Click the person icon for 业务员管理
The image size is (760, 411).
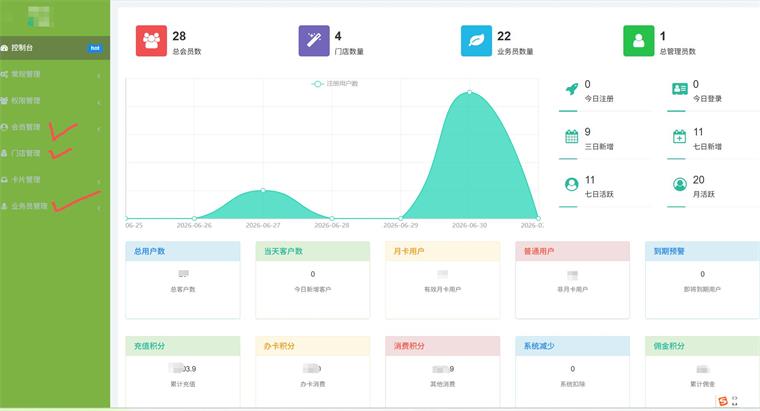tap(4, 206)
